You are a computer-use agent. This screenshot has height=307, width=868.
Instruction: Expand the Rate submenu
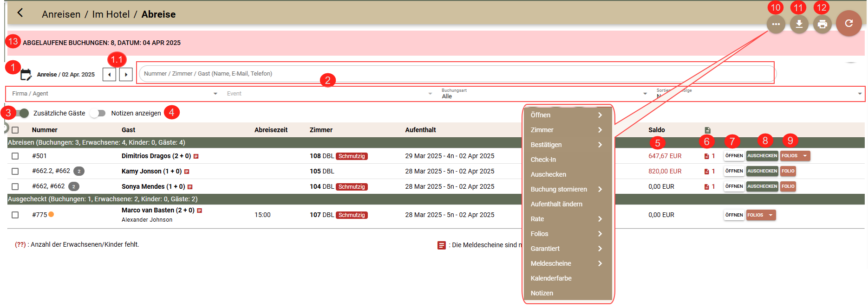[567, 219]
